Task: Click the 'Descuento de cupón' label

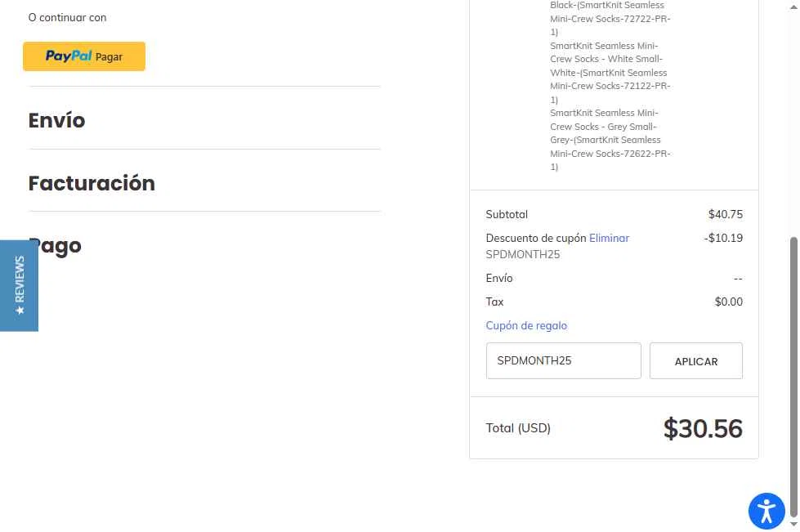Action: pyautogui.click(x=536, y=238)
